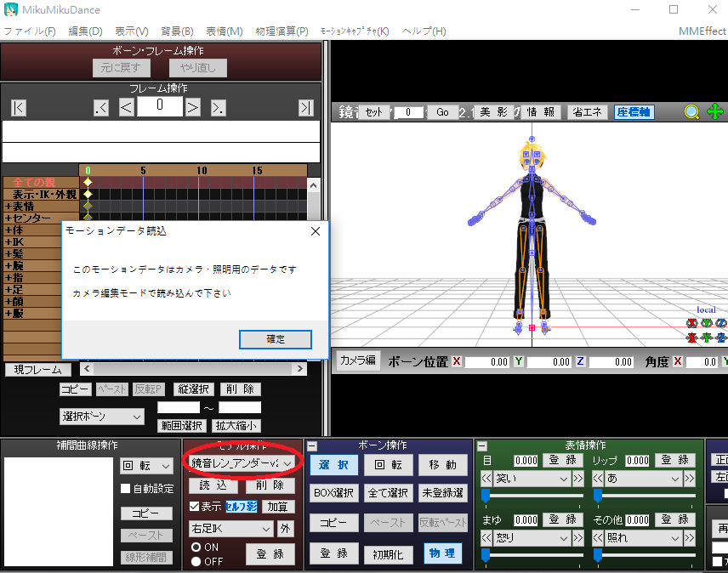Collapse the ボーン操作 panel minus icon
Viewport: 728px width, 573px height.
[x=312, y=446]
